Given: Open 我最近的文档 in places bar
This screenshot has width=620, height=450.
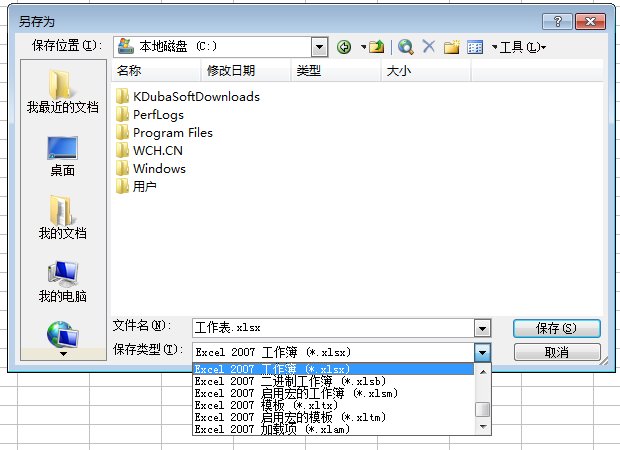Looking at the screenshot, I should 62,92.
